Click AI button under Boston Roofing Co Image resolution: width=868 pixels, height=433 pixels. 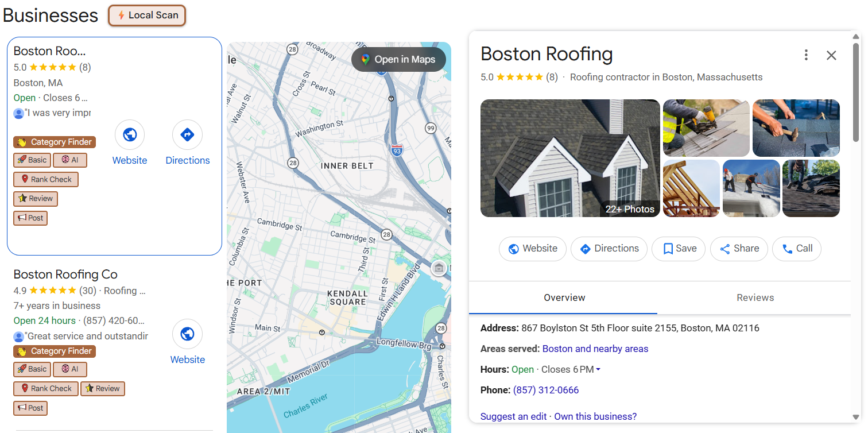(70, 369)
